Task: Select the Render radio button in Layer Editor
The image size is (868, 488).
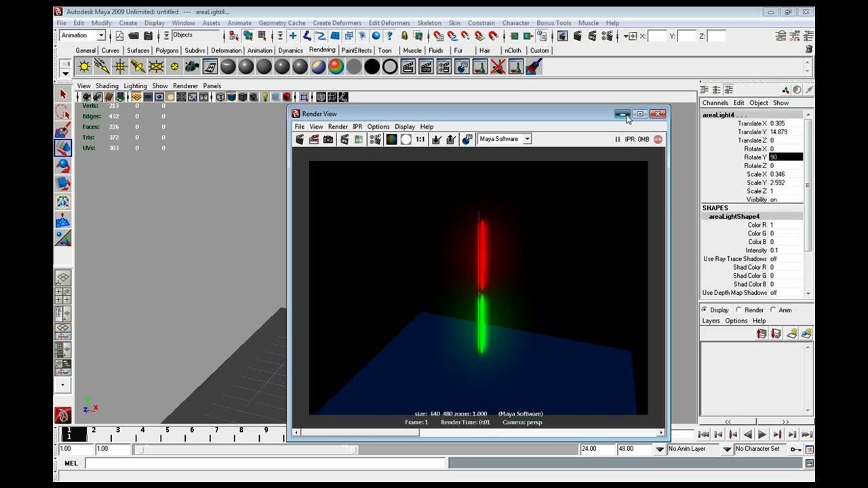Action: 739,310
